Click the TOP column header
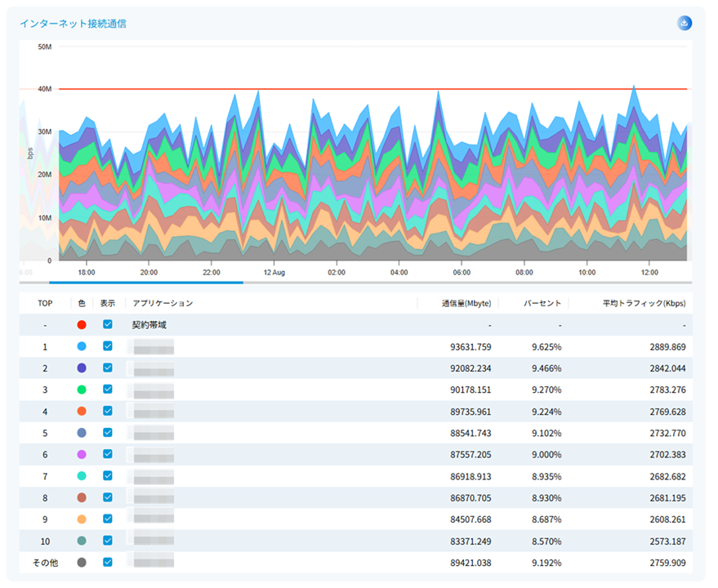Image resolution: width=718 pixels, height=588 pixels. (x=45, y=303)
